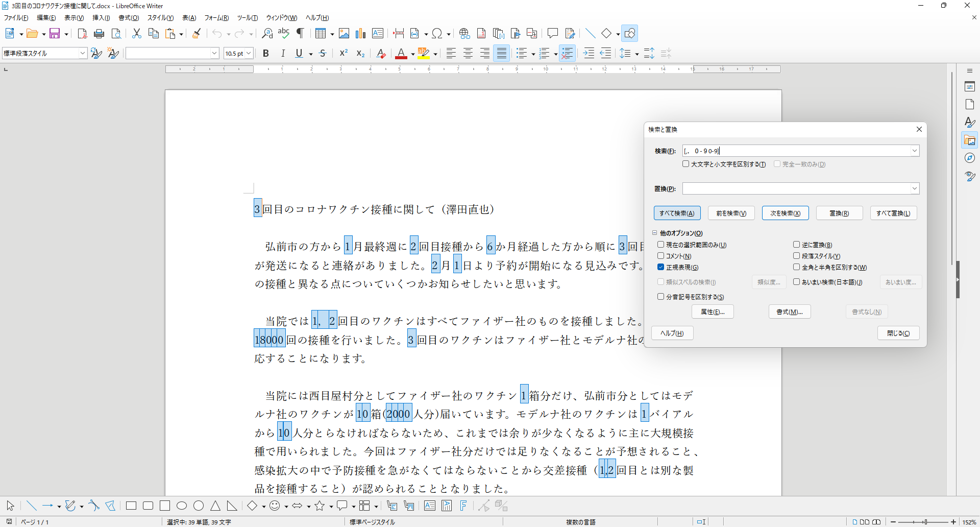Viewport: 980px width, 527px height.
Task: Select the Rectangle drawing tool
Action: point(131,506)
